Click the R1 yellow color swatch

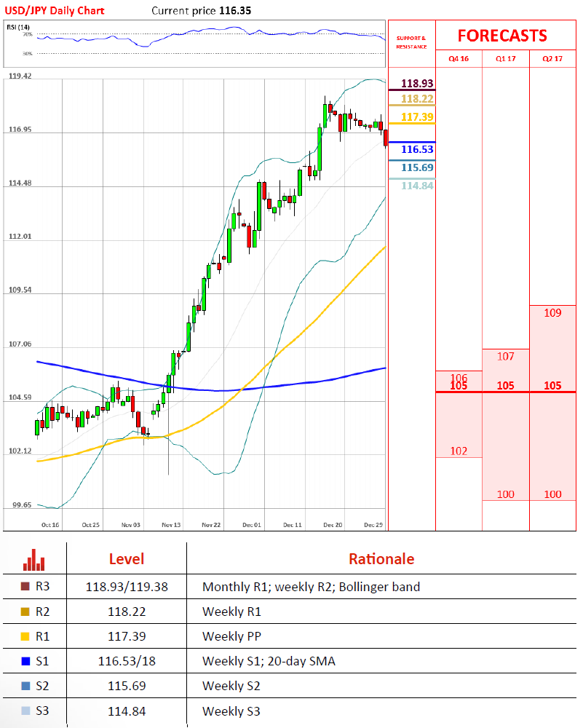click(25, 636)
